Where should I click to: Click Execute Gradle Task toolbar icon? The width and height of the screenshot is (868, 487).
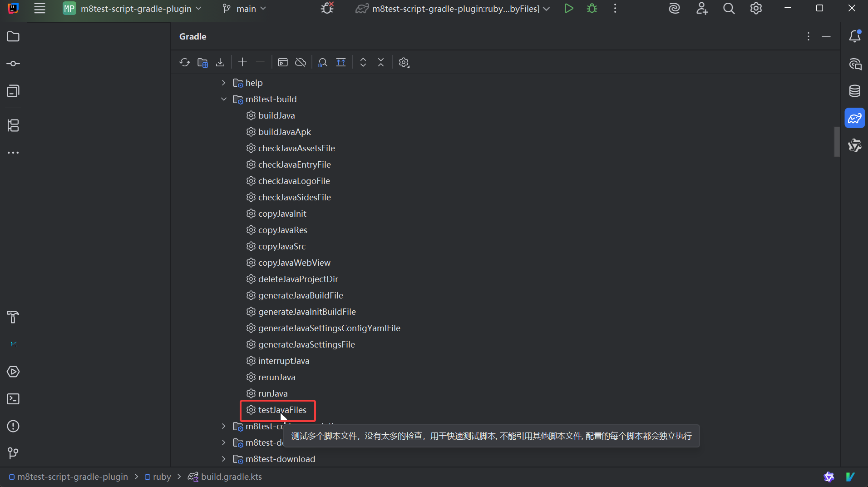coord(283,62)
